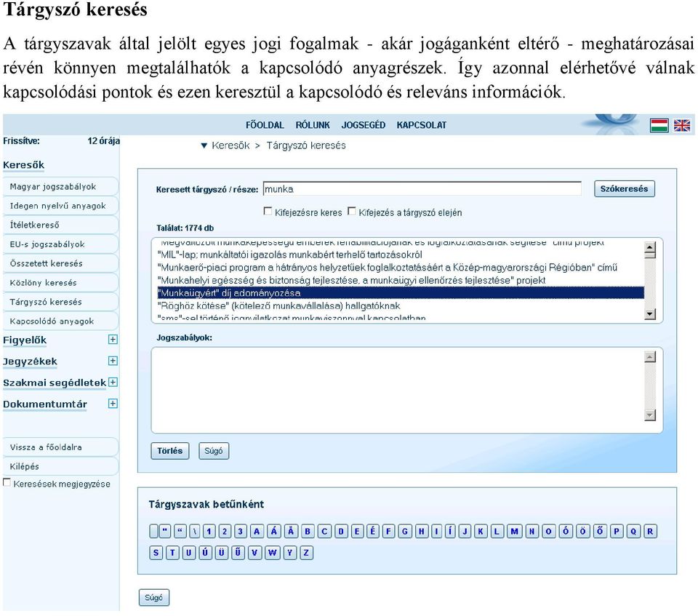Viewport: 698px width, 616px height.
Task: Filter keywords by letter T
Action: click(172, 553)
